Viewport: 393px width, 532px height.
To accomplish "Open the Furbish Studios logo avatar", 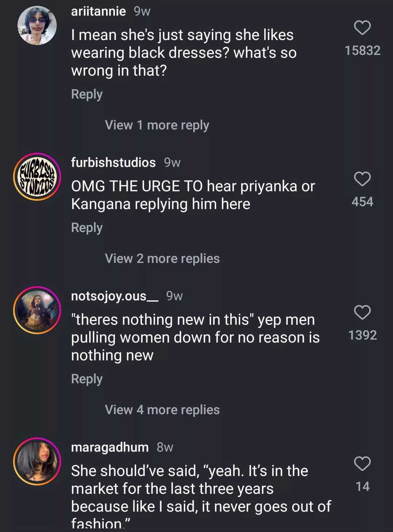I will (x=37, y=177).
